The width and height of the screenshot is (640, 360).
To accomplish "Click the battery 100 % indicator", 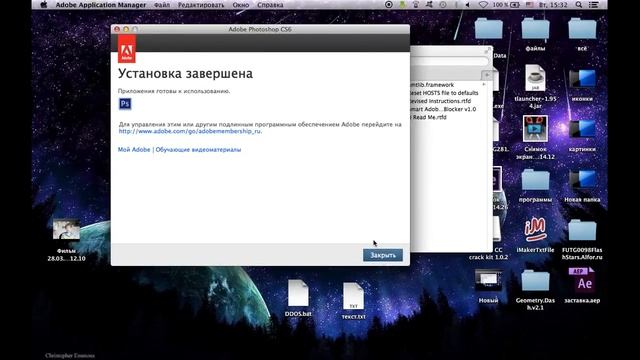I will pyautogui.click(x=506, y=5).
